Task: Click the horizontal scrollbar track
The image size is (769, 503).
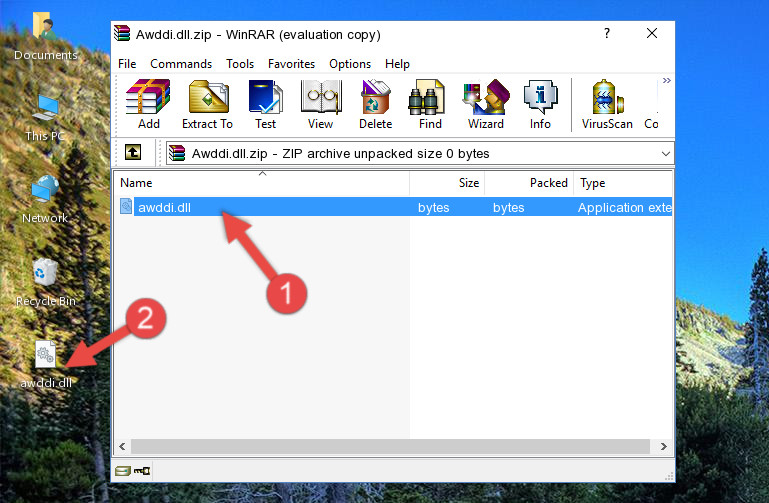Action: pyautogui.click(x=390, y=447)
